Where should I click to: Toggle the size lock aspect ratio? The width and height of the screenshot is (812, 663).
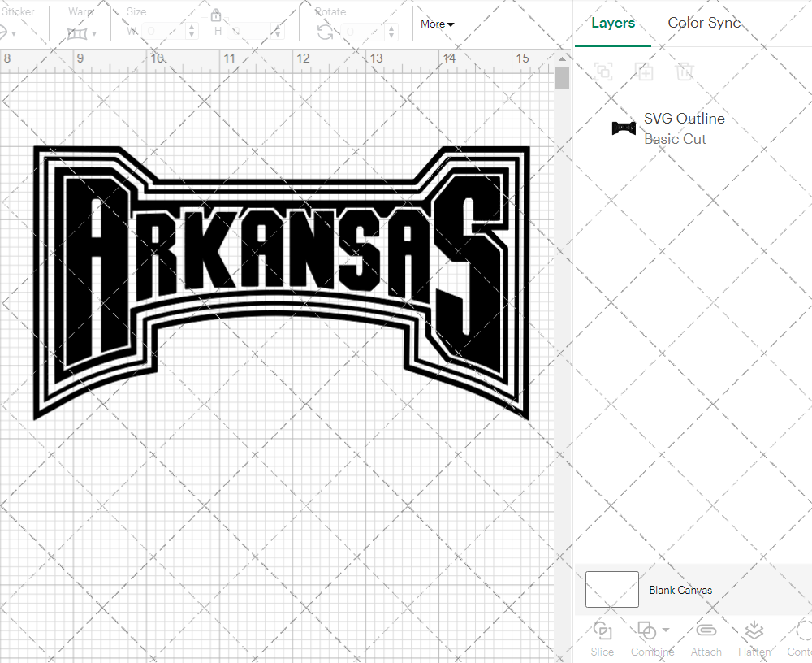[216, 15]
